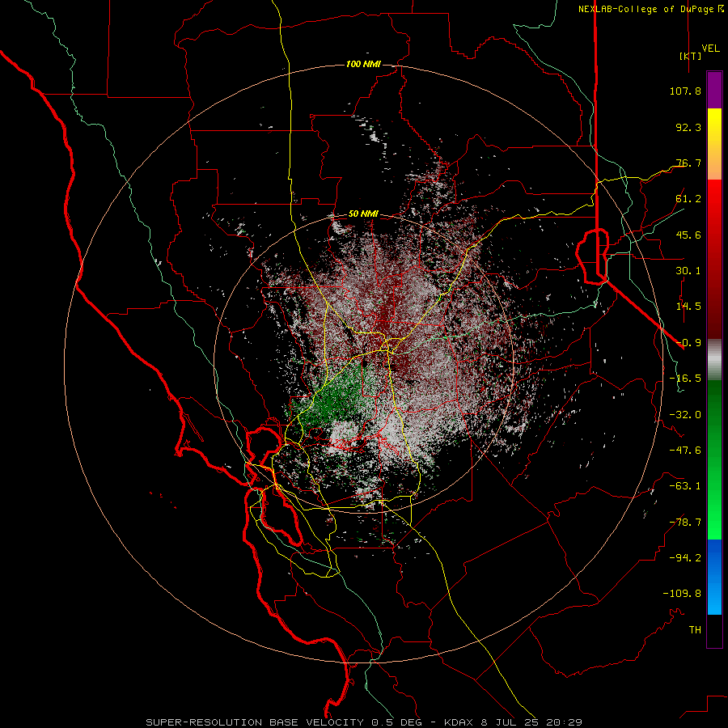The height and width of the screenshot is (728, 728).
Task: Click the 14.5 velocity scale value
Action: 688,307
